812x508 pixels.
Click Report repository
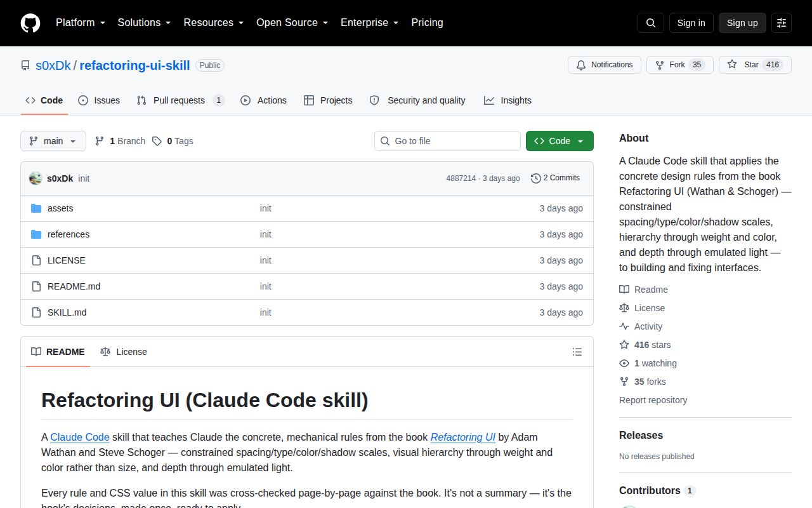pos(653,400)
